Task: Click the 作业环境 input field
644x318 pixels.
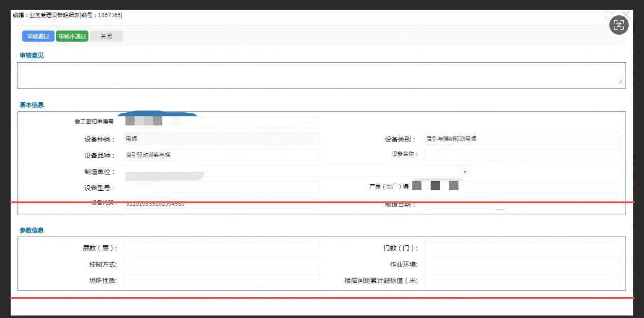Action: (x=522, y=264)
